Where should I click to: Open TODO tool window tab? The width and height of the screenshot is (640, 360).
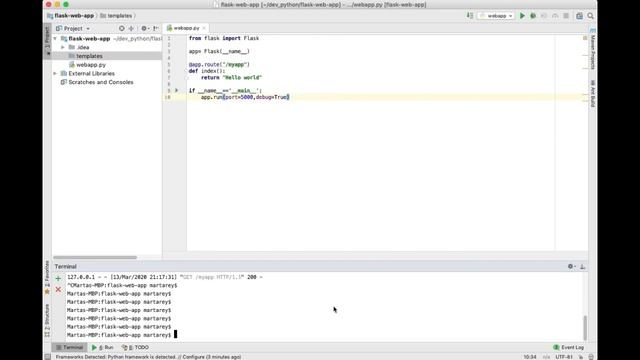click(135, 347)
